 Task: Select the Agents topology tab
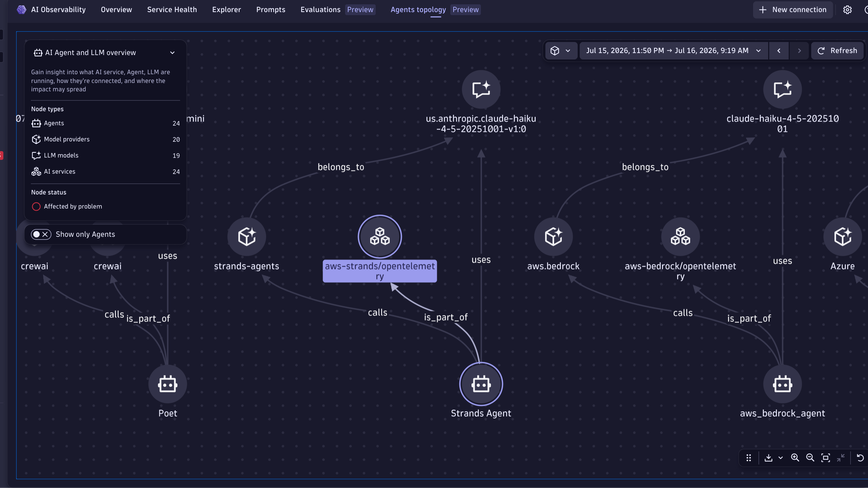coord(418,9)
